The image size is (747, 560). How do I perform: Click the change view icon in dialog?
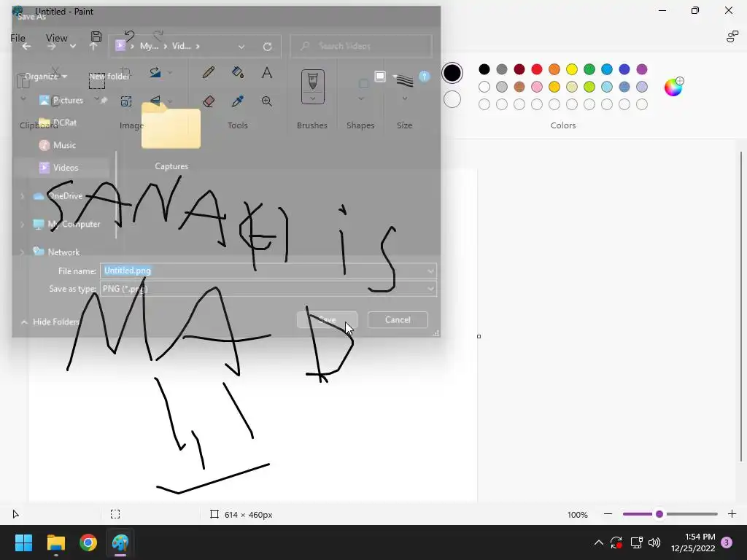coord(379,76)
